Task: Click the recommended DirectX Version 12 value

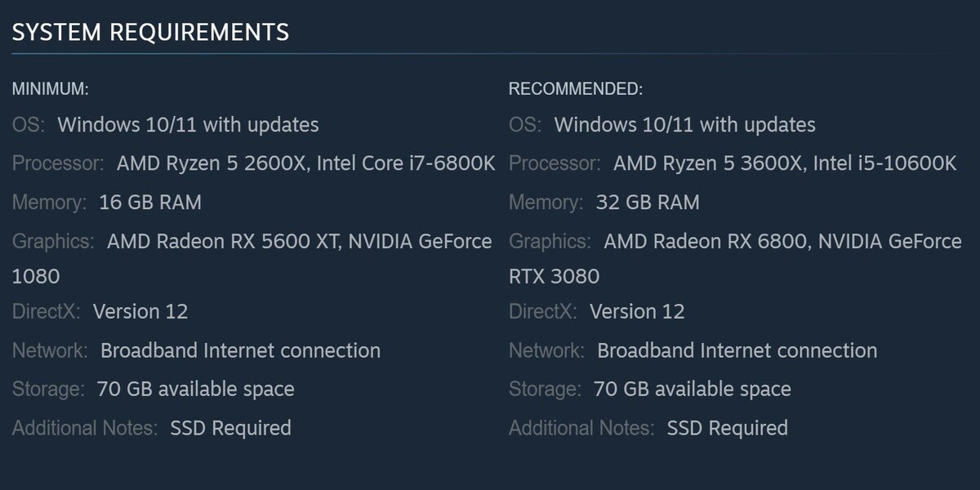Action: coord(637,311)
